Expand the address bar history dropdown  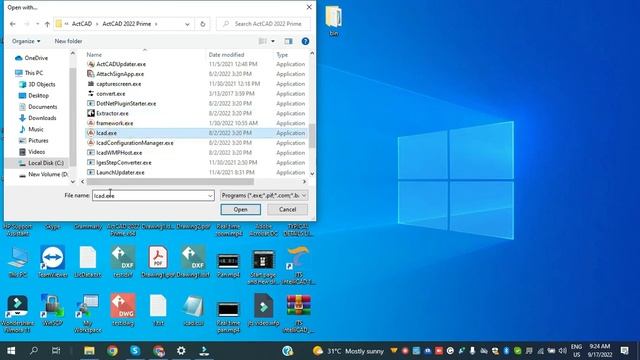click(187, 24)
